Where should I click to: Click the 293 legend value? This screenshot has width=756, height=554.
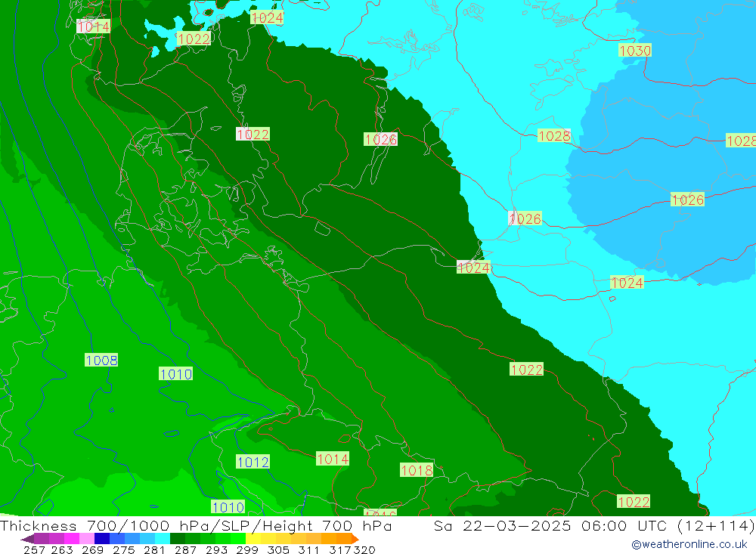click(x=215, y=549)
